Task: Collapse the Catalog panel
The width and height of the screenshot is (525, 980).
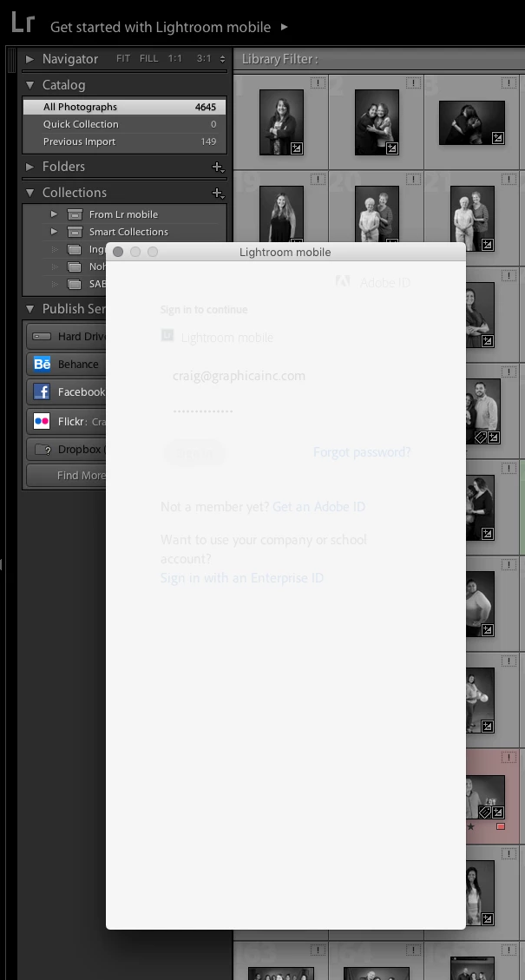Action: tap(30, 85)
